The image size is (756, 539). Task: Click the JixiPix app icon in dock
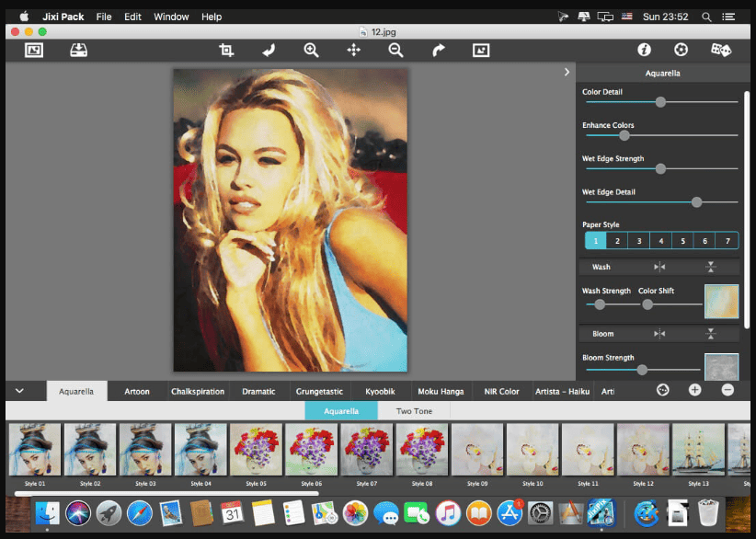(x=601, y=513)
